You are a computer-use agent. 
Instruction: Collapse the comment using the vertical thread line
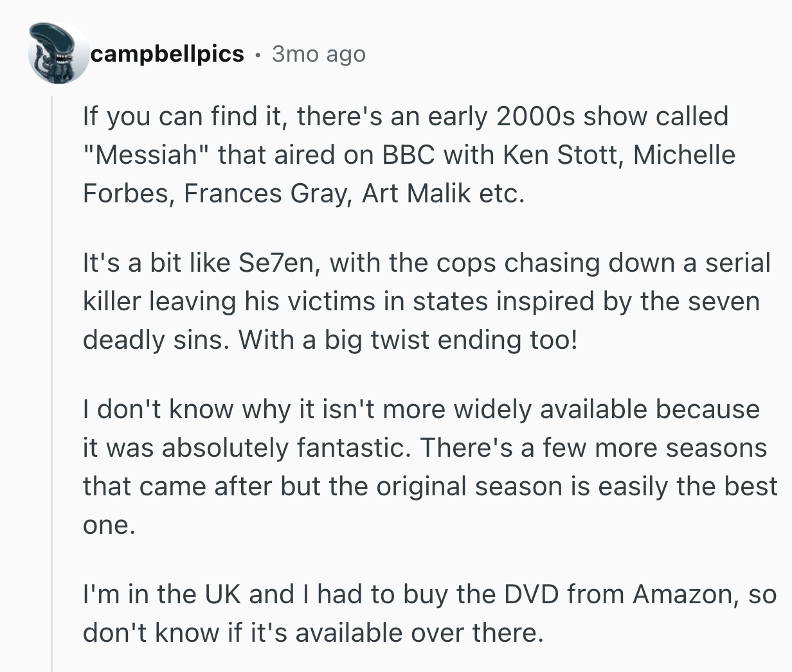52,385
